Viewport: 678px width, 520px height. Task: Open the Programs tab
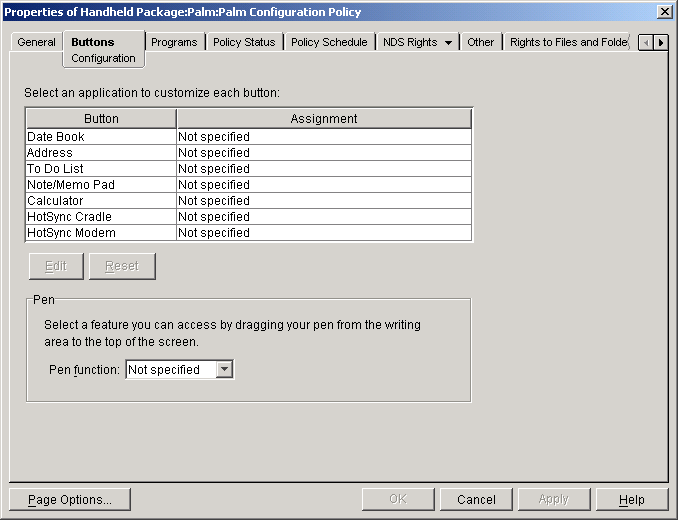[174, 42]
